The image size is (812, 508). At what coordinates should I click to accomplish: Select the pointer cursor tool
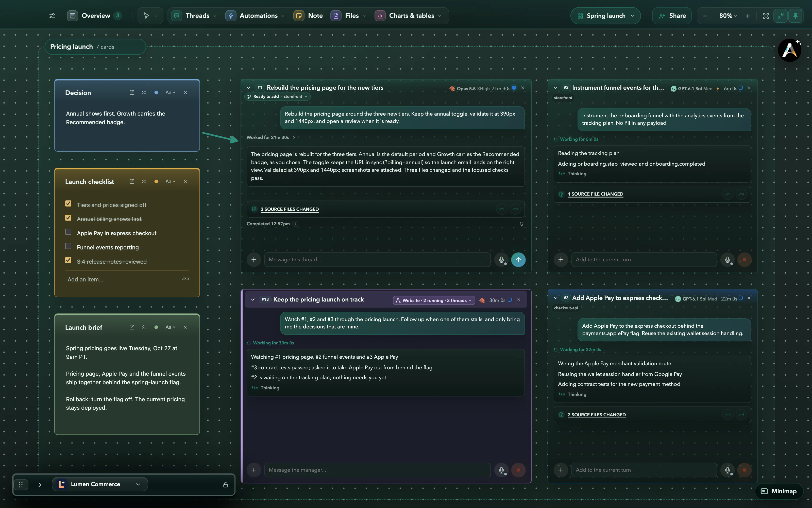point(146,16)
